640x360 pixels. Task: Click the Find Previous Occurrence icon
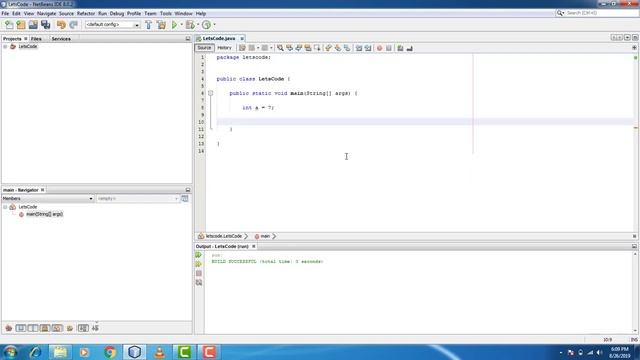tap(289, 48)
